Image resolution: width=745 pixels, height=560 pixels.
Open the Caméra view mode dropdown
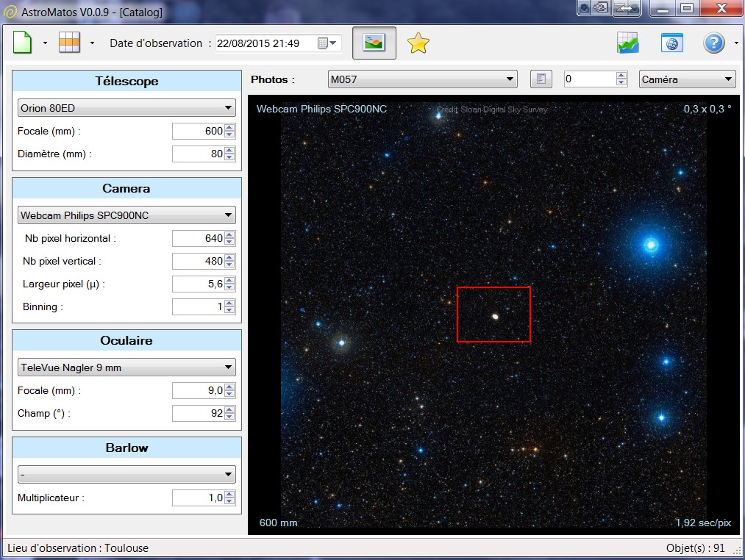687,79
